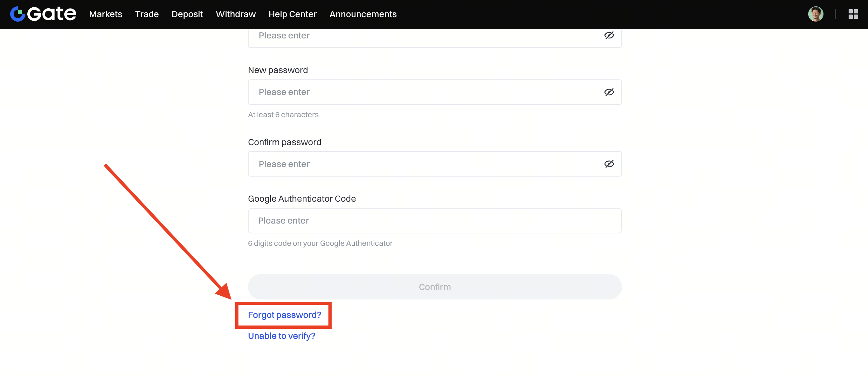868x376 pixels.
Task: Select Deposit in the top navigation
Action: point(187,14)
